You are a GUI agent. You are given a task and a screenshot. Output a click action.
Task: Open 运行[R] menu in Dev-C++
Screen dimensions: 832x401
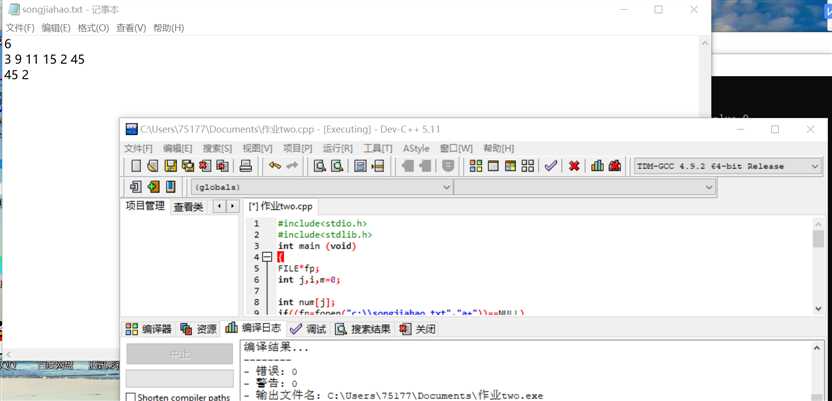tap(338, 148)
